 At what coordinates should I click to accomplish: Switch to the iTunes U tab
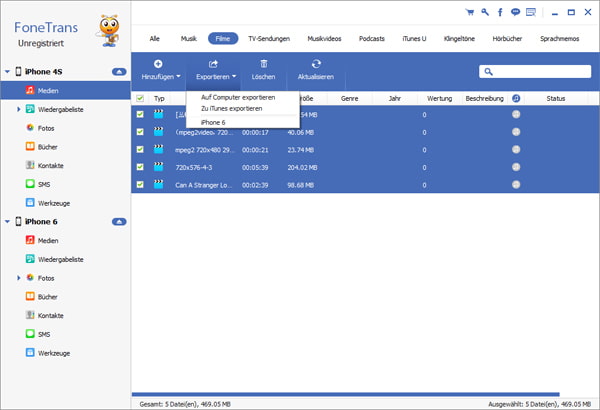[x=414, y=39]
